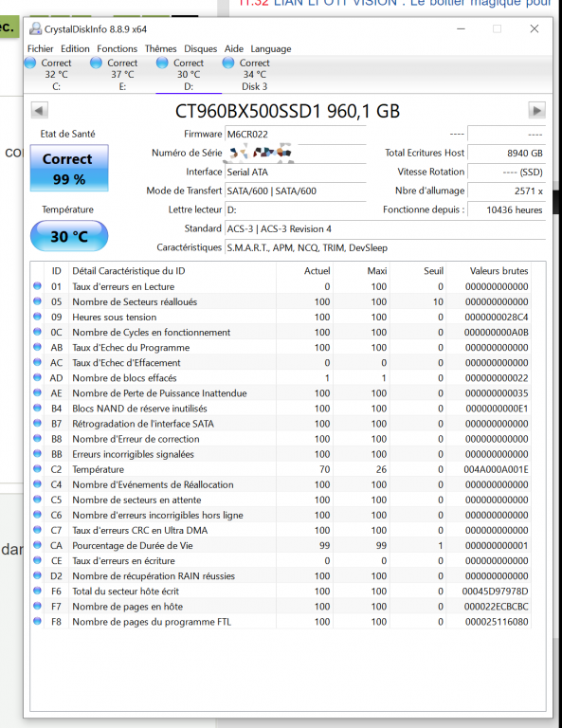The height and width of the screenshot is (728, 562).
Task: Click the Valeurs brutes column header
Action: (x=499, y=271)
